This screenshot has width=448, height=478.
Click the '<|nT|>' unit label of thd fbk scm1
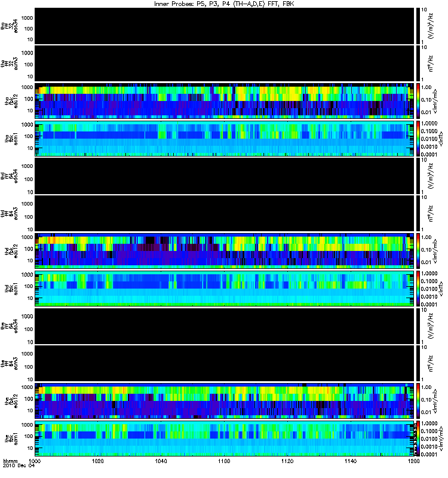pyautogui.click(x=440, y=289)
